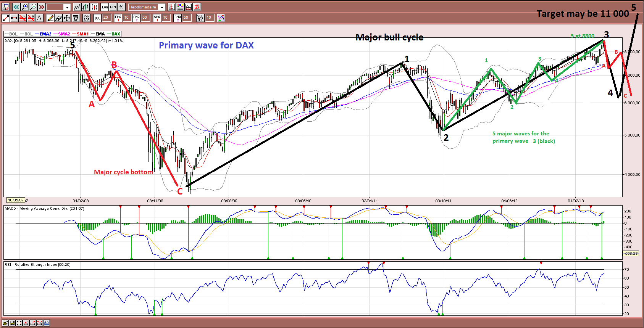
Task: Click the 'Target may be 11 000' annotation
Action: (x=583, y=14)
